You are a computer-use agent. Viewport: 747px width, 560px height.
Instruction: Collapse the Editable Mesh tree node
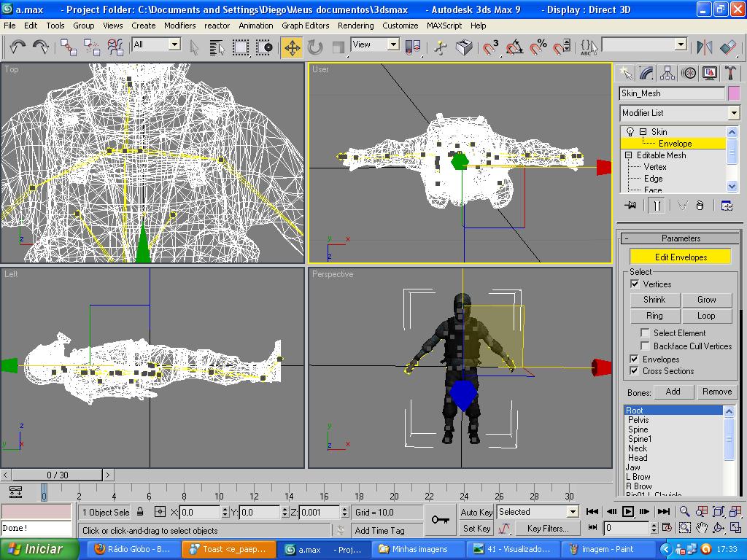[x=629, y=155]
